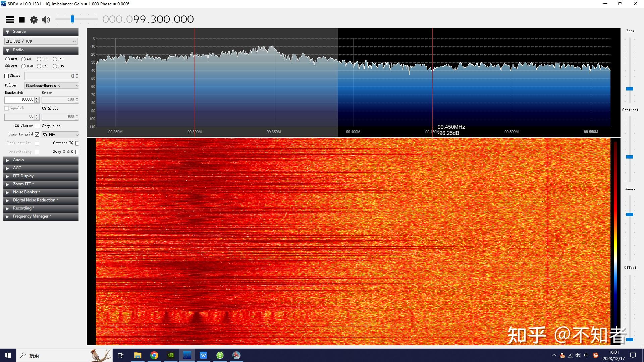Viewport: 644px width, 362px height.
Task: Open WPS icon on taskbar
Action: (x=204, y=355)
